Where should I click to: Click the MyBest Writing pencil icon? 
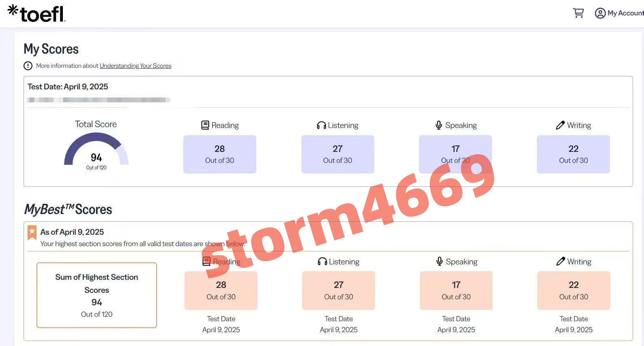(x=560, y=262)
